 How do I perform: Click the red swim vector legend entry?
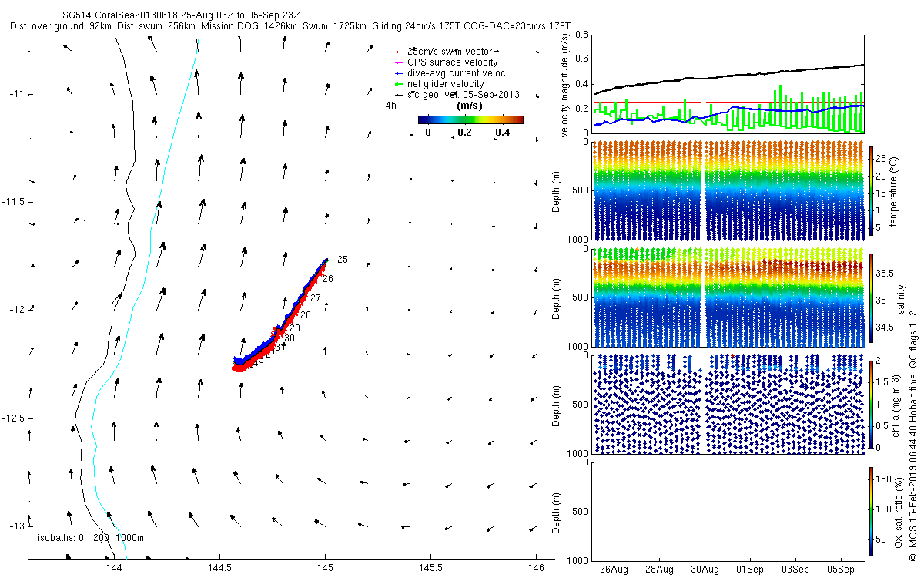pos(447,51)
